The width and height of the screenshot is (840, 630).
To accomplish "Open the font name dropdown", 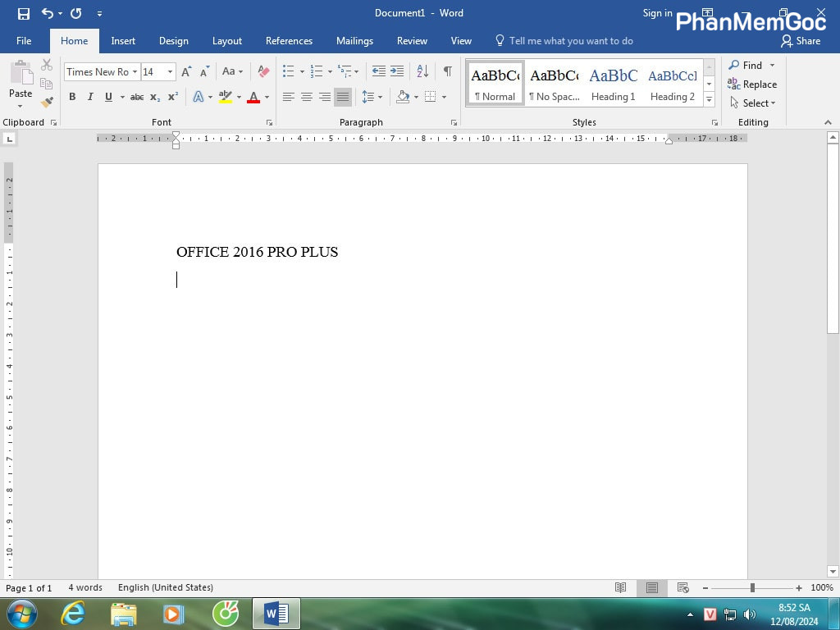I will (135, 72).
